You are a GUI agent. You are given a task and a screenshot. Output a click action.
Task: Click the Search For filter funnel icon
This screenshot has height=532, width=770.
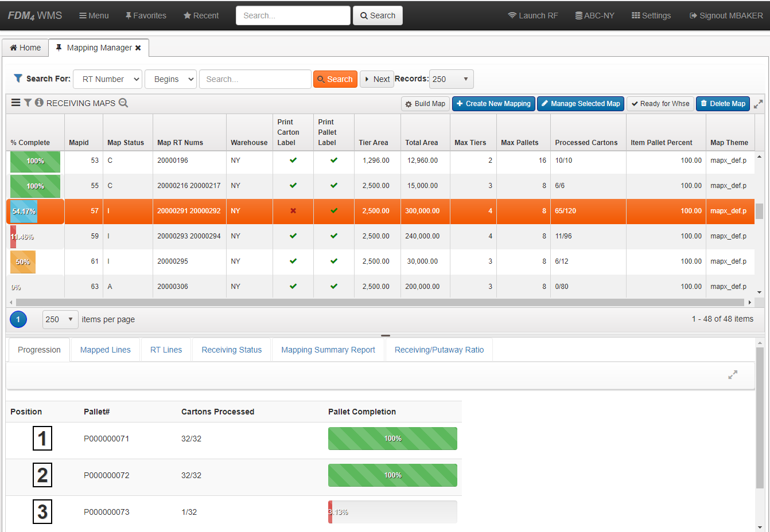[x=18, y=79]
